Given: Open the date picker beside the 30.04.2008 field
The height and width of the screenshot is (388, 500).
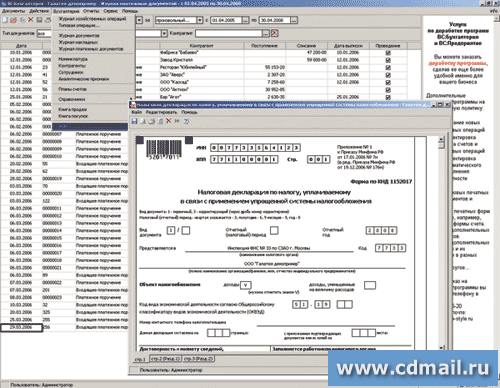Looking at the screenshot, I should point(294,20).
